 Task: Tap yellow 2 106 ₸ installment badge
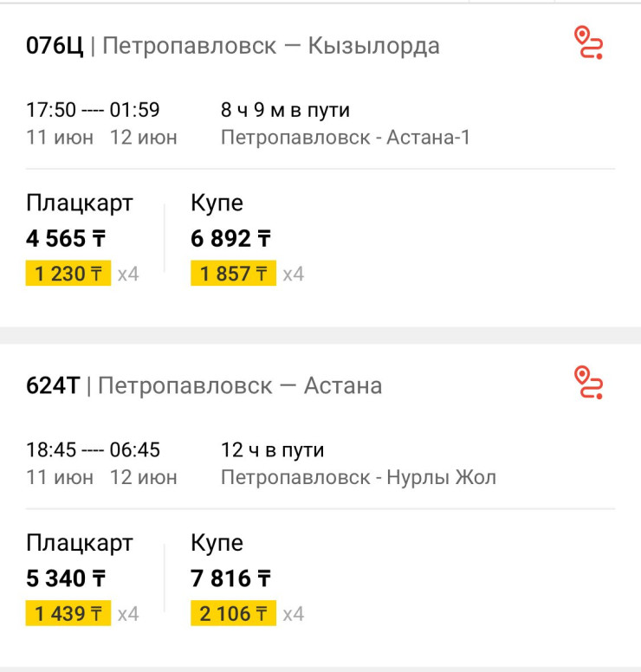point(233,613)
